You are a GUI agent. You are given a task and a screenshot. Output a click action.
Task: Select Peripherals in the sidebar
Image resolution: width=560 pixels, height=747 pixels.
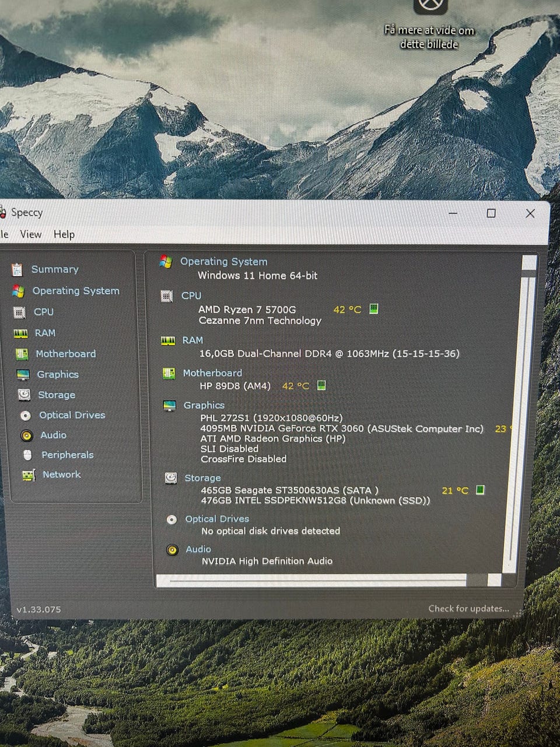pos(68,455)
